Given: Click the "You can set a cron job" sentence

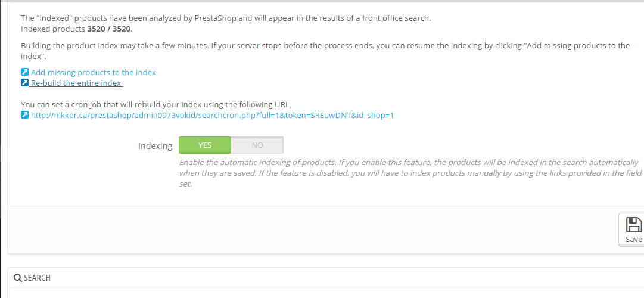Looking at the screenshot, I should click(155, 104).
